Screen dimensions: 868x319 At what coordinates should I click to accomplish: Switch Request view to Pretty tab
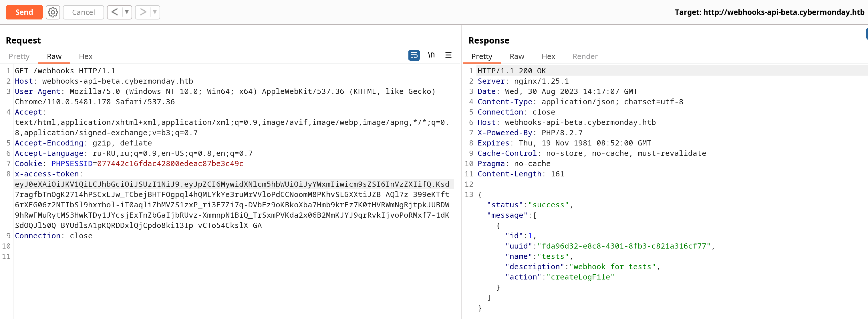pos(19,57)
